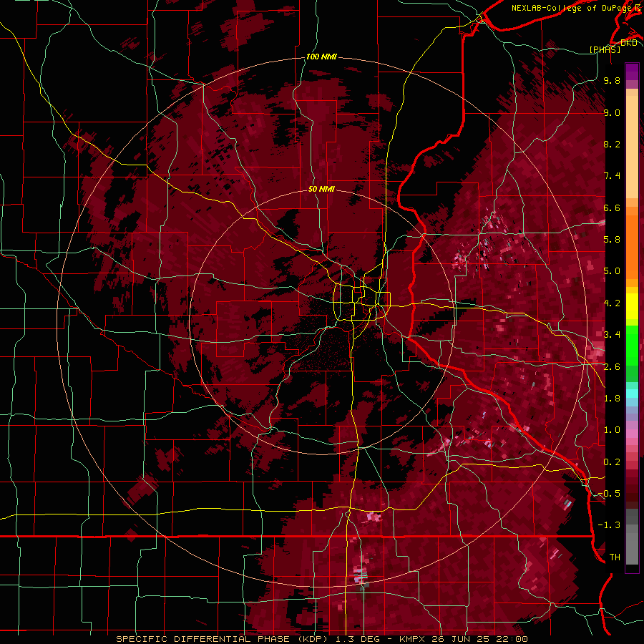
Task: Click the -0.5 value on the color scale
Action: click(609, 493)
